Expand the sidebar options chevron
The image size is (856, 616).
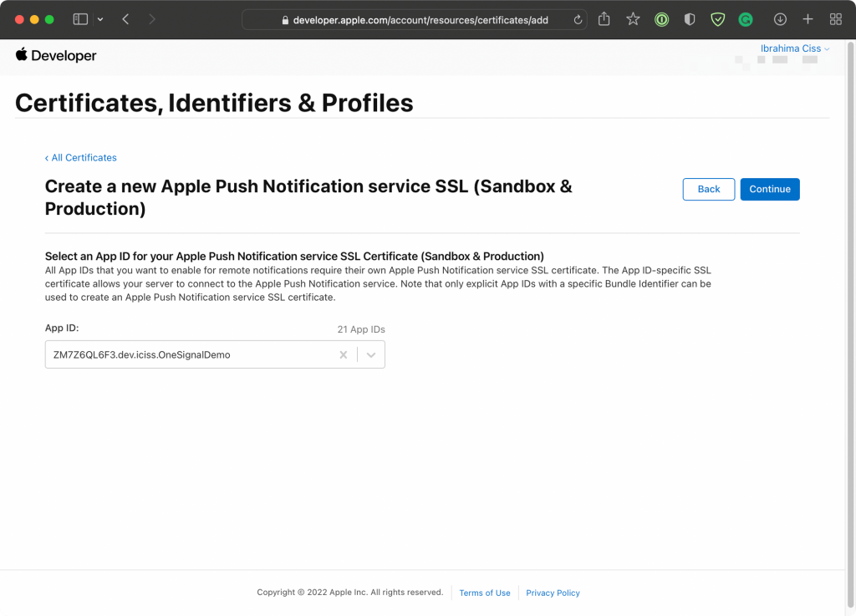click(x=100, y=19)
